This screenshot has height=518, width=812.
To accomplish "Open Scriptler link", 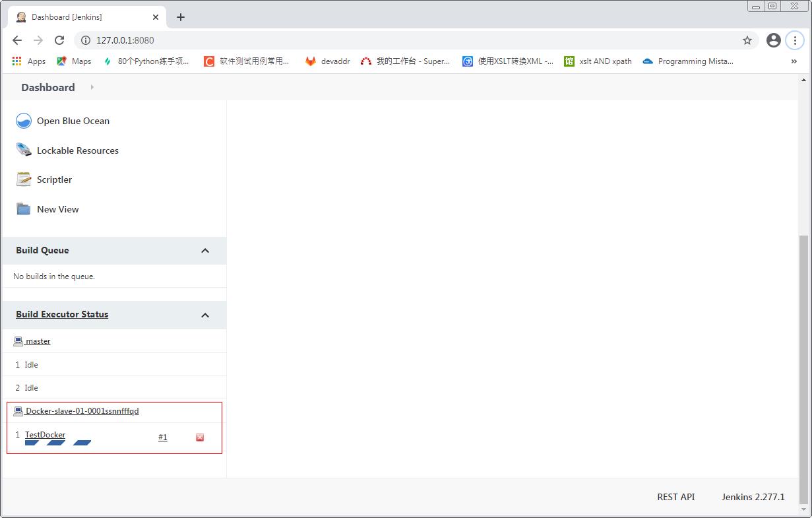I will 54,179.
